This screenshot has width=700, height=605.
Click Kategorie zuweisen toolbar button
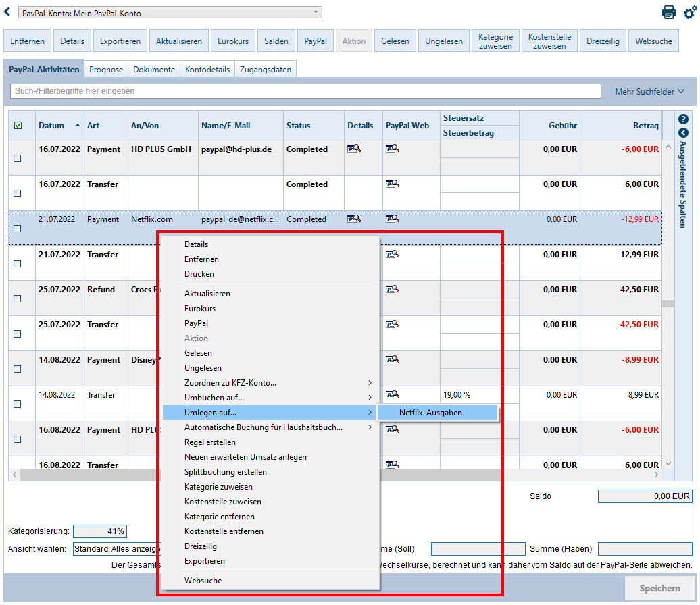coord(495,41)
